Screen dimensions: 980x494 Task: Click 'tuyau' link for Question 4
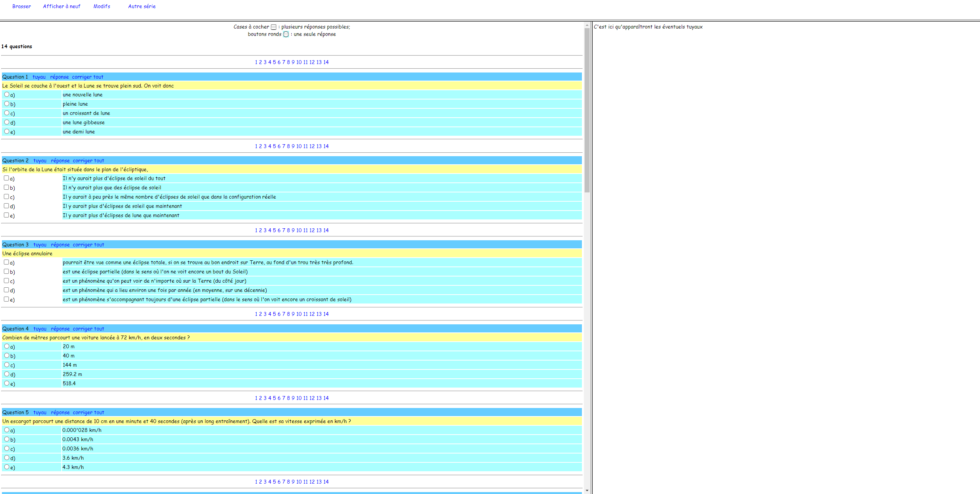click(40, 329)
